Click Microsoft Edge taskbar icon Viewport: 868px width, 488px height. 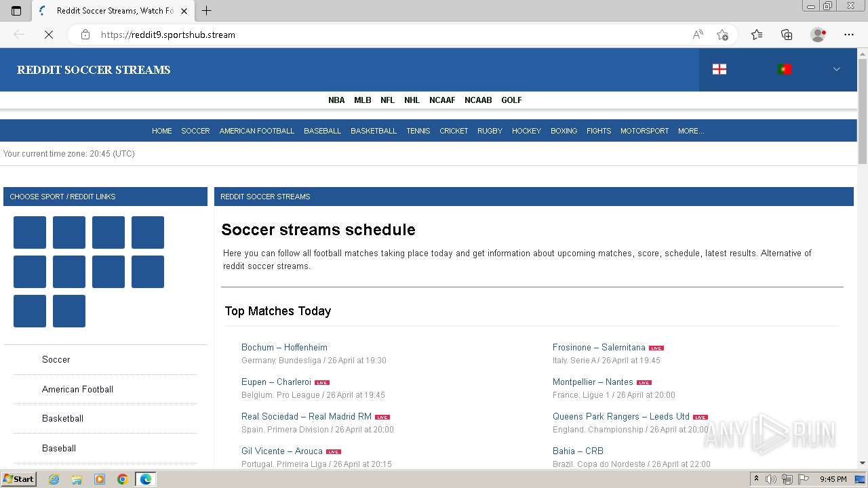tap(146, 479)
